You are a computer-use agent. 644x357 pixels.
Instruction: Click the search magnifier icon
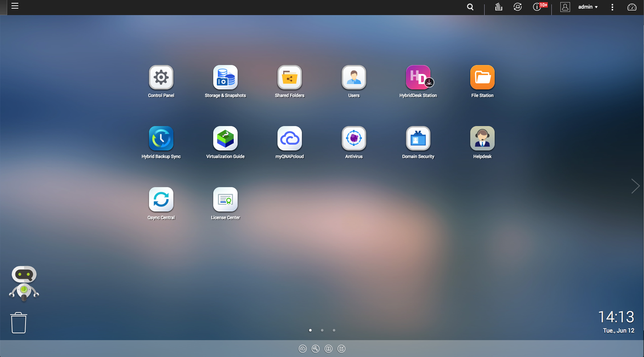pos(470,7)
